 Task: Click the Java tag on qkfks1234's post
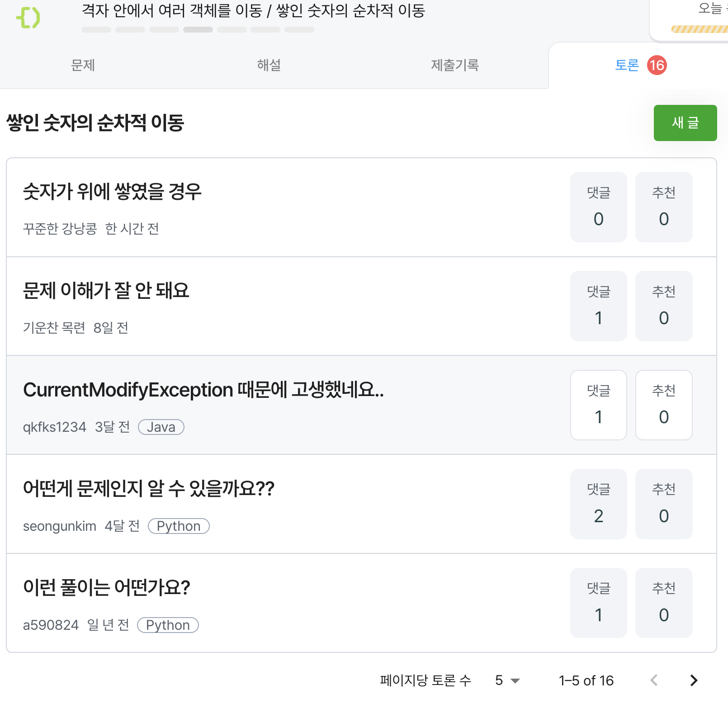pos(161,427)
